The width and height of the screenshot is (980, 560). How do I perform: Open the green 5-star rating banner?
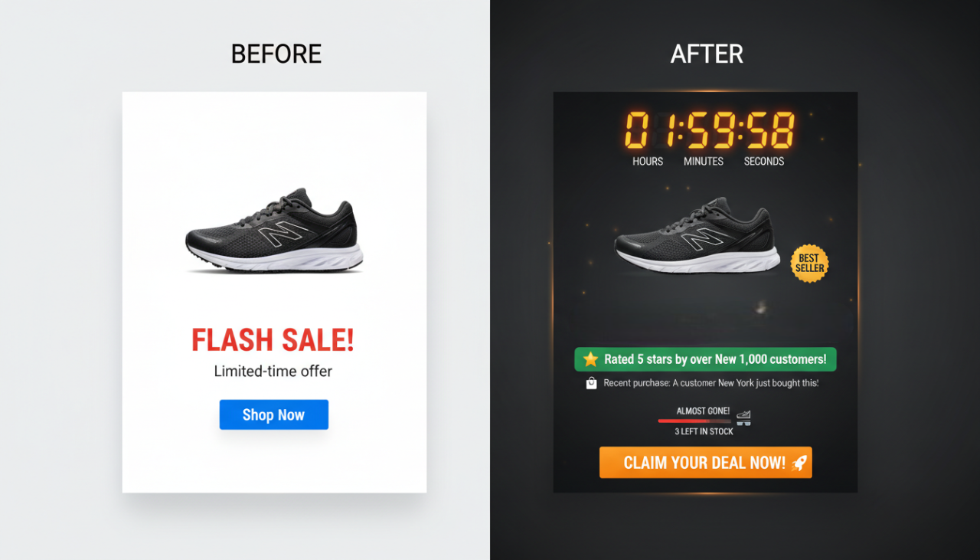pyautogui.click(x=704, y=359)
